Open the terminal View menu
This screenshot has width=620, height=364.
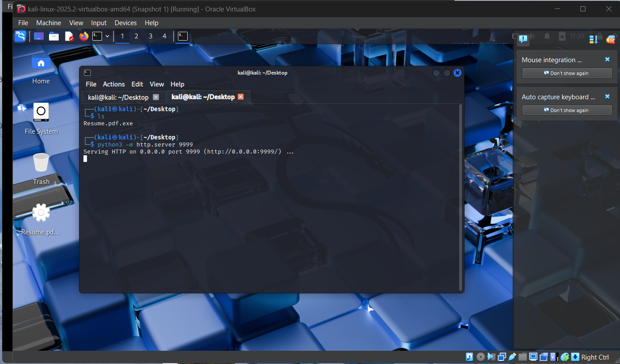coord(157,84)
